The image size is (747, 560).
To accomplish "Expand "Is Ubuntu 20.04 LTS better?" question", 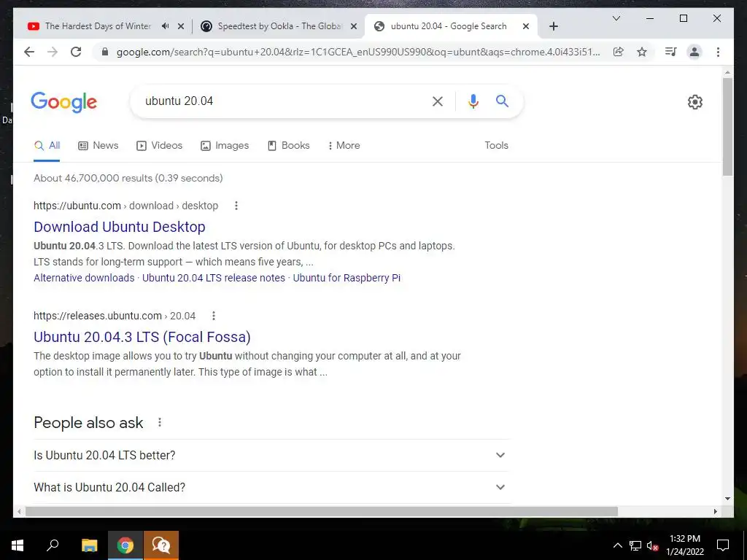I will click(x=271, y=455).
